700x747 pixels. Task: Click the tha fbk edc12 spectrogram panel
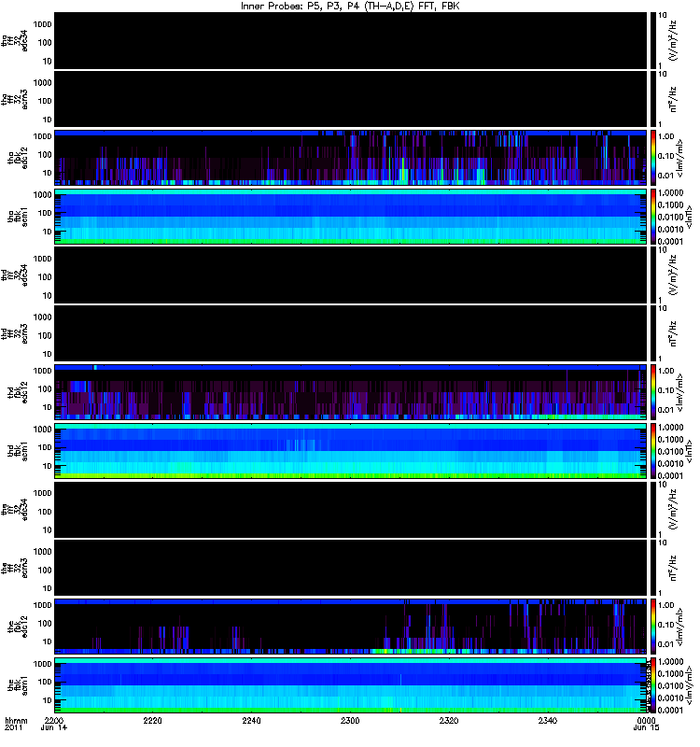[351, 158]
